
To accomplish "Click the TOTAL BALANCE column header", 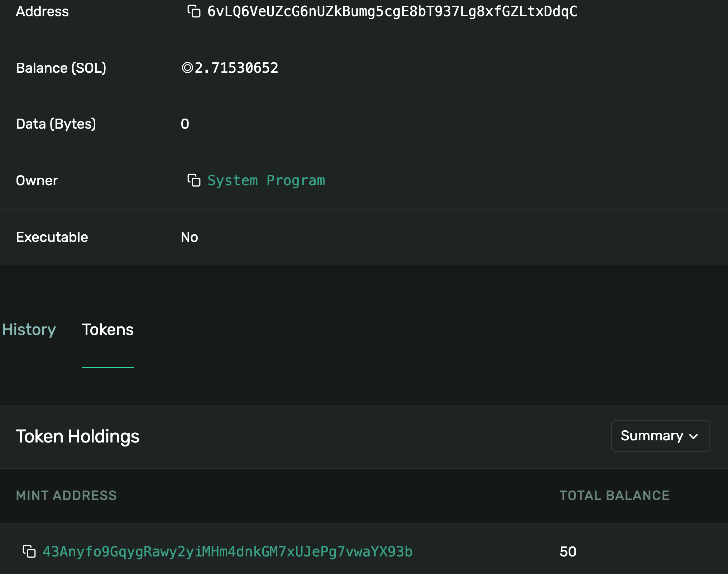I will [614, 496].
